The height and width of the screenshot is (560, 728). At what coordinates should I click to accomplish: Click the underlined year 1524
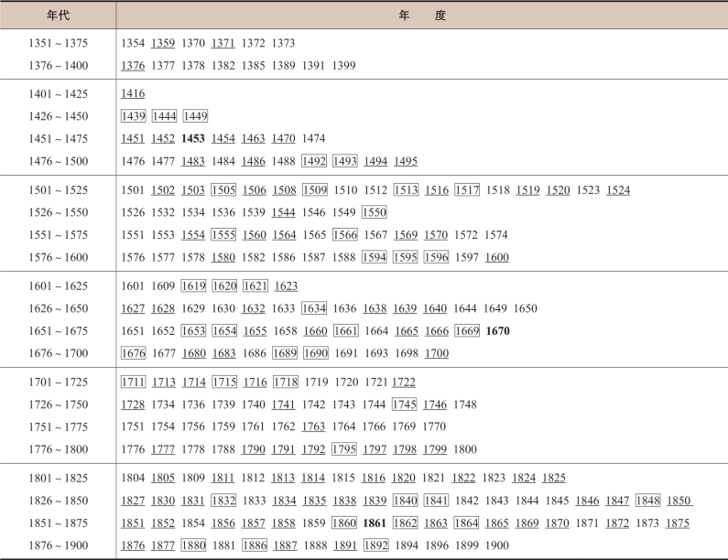tap(618, 190)
